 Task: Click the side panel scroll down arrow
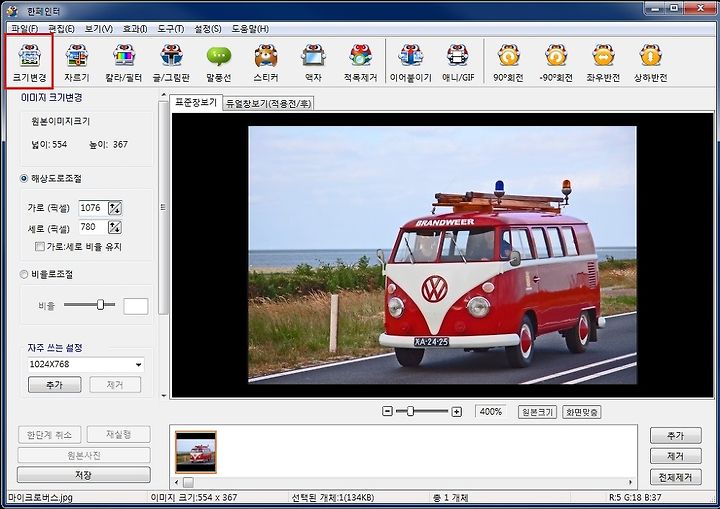pos(163,395)
